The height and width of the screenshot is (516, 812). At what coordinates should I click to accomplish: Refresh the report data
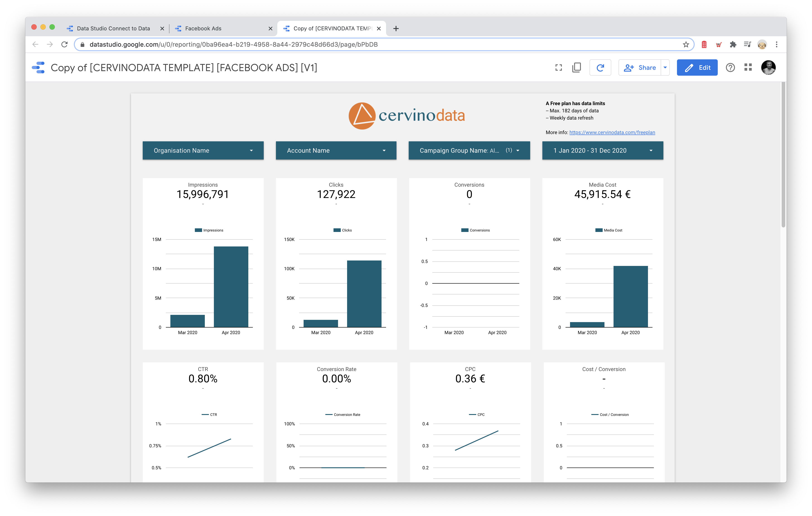pyautogui.click(x=600, y=68)
